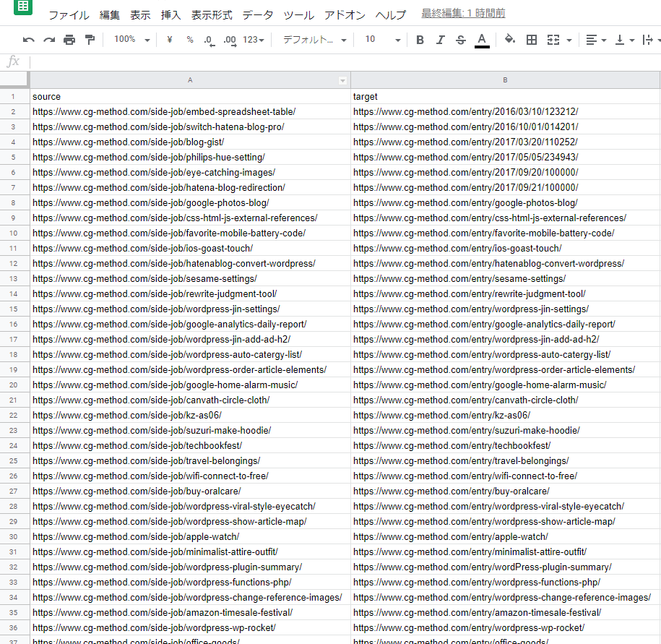This screenshot has height=644, width=661.
Task: Select the 'target' header cell
Action: point(505,97)
